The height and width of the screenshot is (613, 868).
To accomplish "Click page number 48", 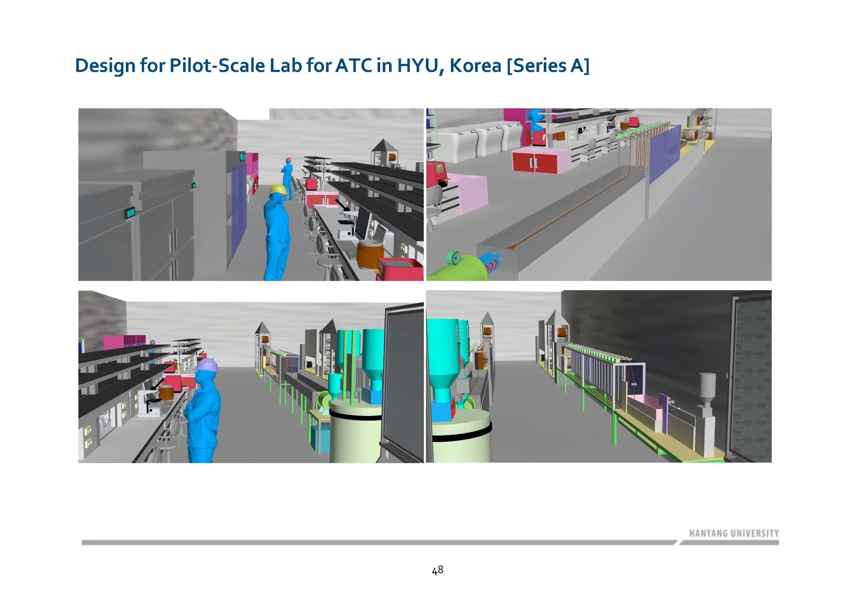I will (437, 570).
